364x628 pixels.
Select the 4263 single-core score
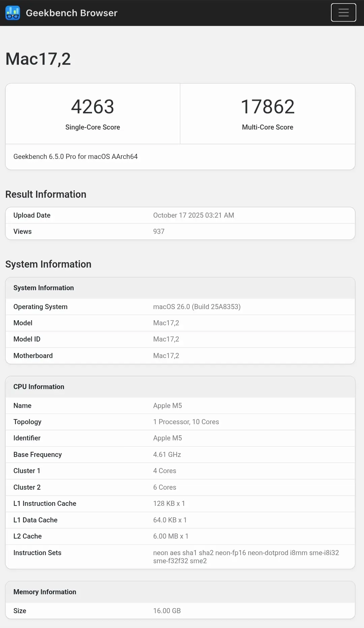[93, 107]
